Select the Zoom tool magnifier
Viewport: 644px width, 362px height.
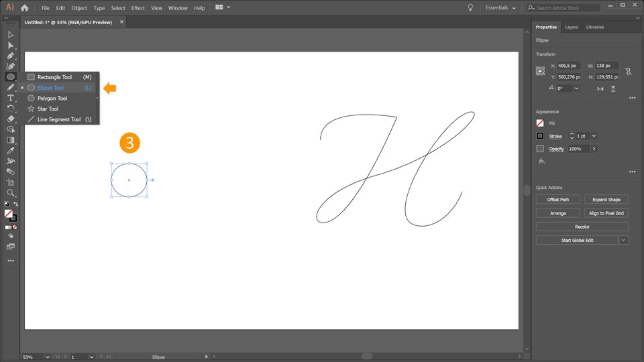(11, 193)
